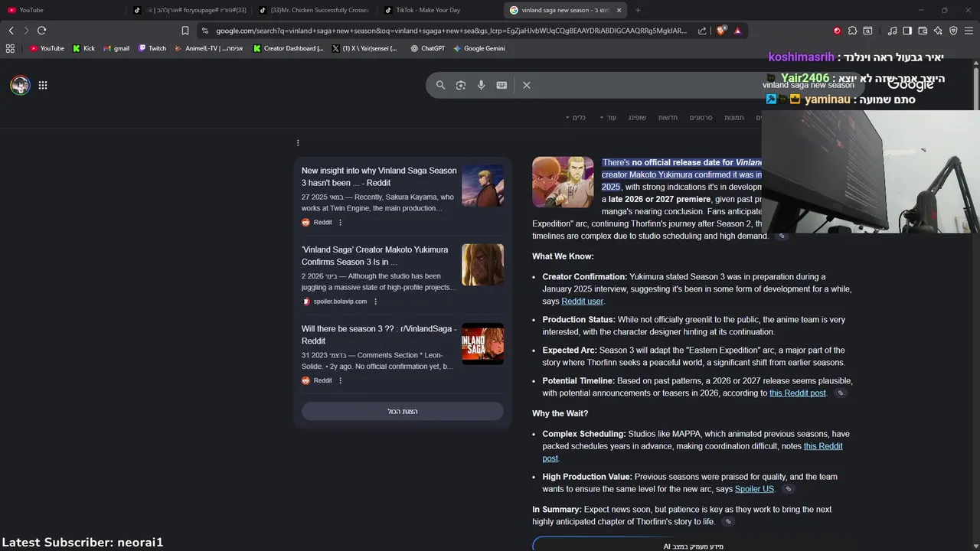
Task: Reload the page with the refresh icon
Action: coord(41,31)
